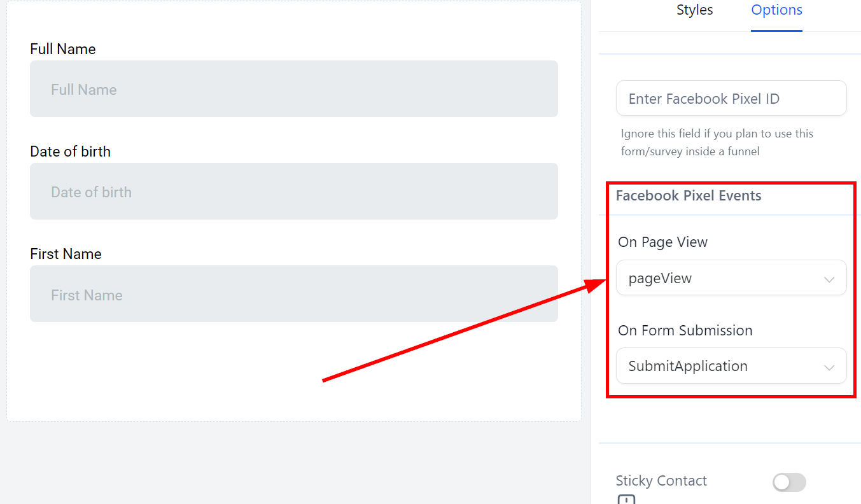861x504 pixels.
Task: Click the chevron arrow in the pageView dropdown
Action: (829, 279)
